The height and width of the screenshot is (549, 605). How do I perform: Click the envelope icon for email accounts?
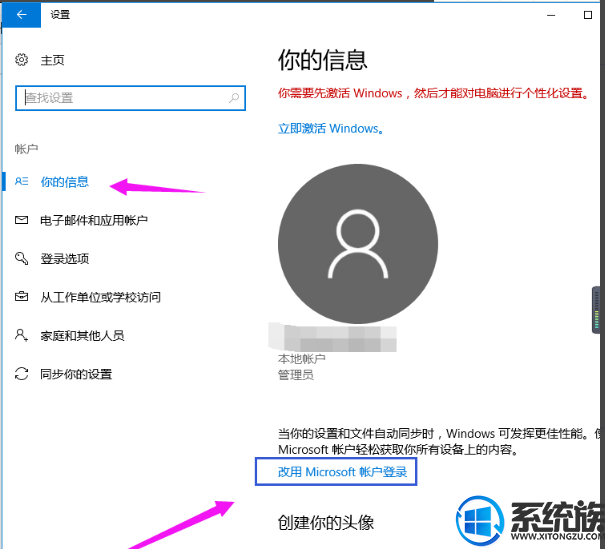(22, 220)
